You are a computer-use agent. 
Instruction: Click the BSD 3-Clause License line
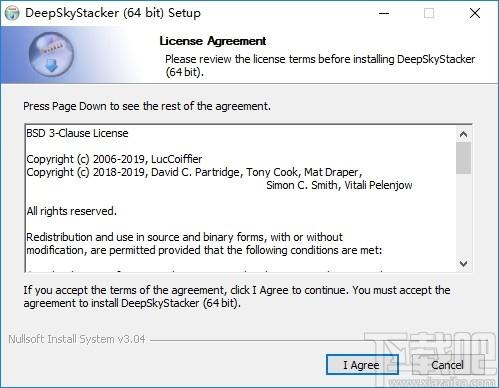[x=77, y=133]
